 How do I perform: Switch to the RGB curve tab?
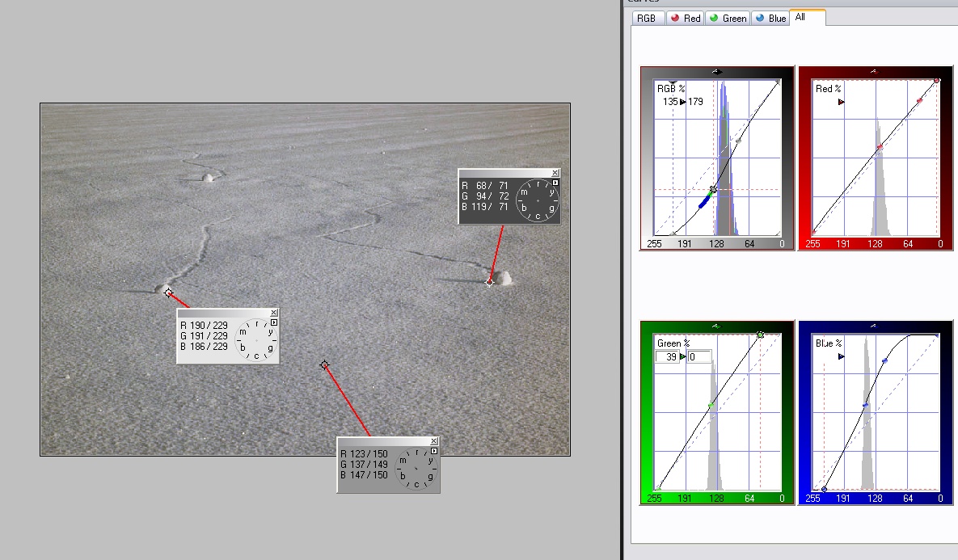coord(648,19)
